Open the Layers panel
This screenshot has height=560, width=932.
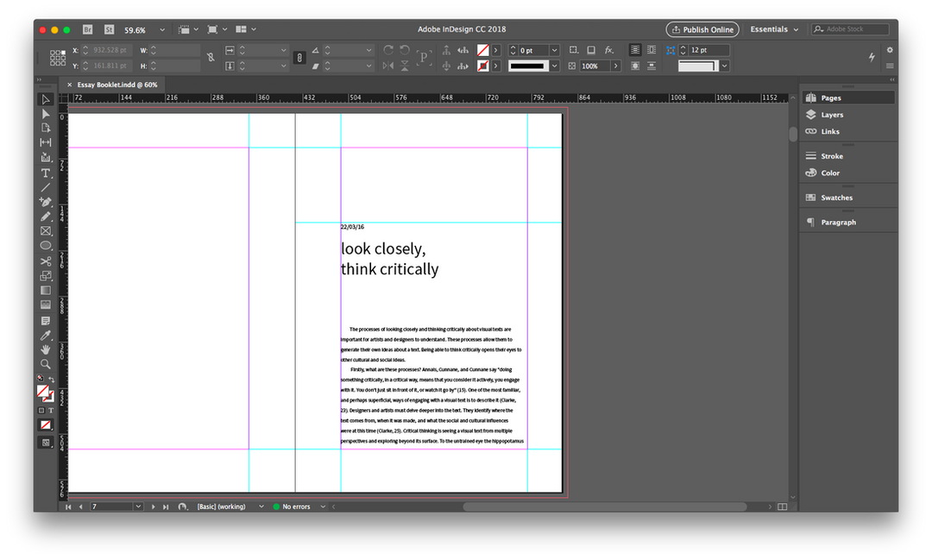(x=831, y=115)
